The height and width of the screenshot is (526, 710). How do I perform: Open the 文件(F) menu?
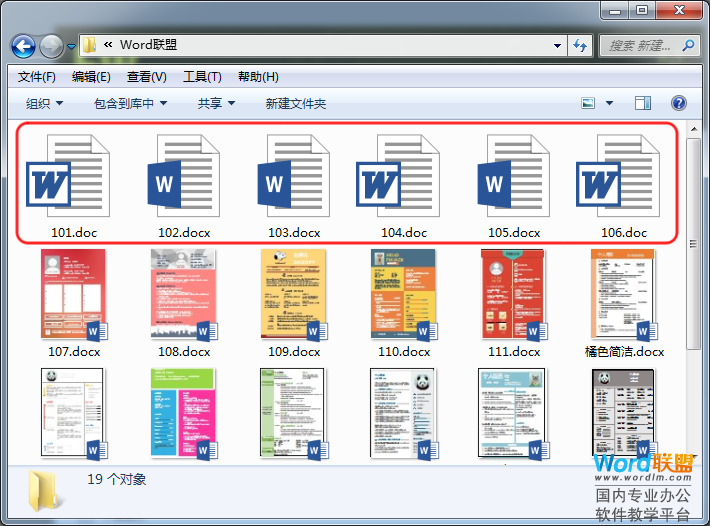click(x=37, y=77)
